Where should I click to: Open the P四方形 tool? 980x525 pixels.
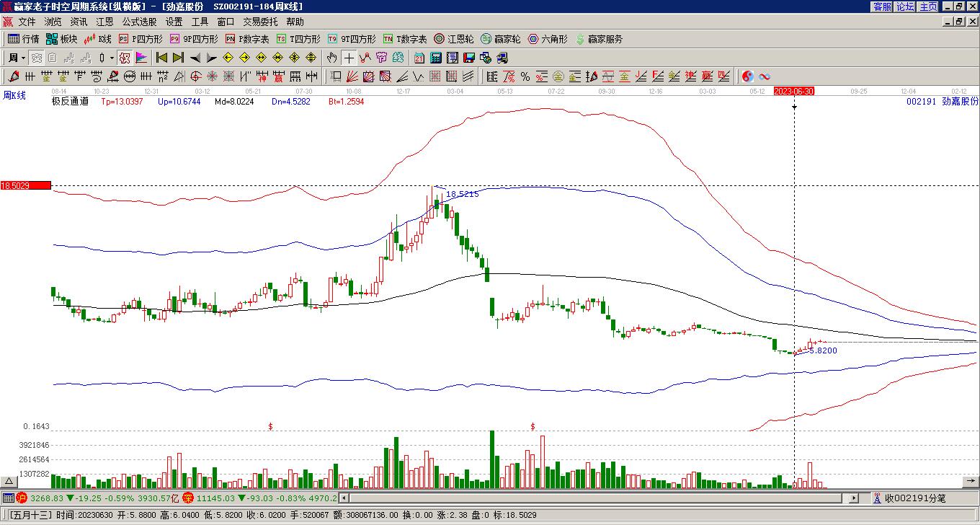point(141,39)
